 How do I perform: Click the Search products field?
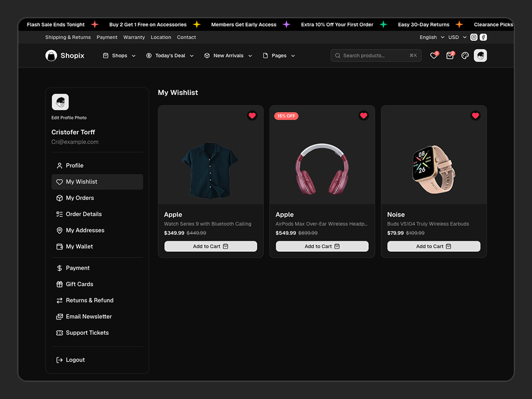pos(376,56)
